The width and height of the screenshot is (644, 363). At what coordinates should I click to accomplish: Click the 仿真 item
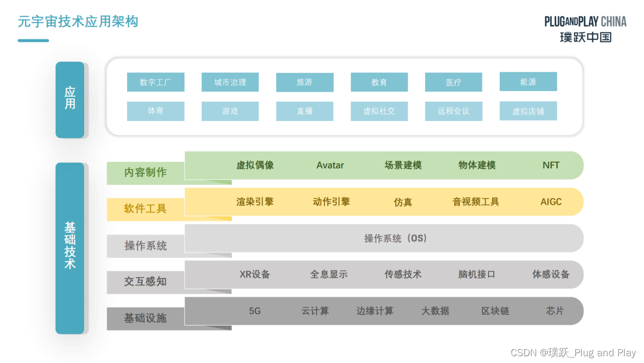403,202
